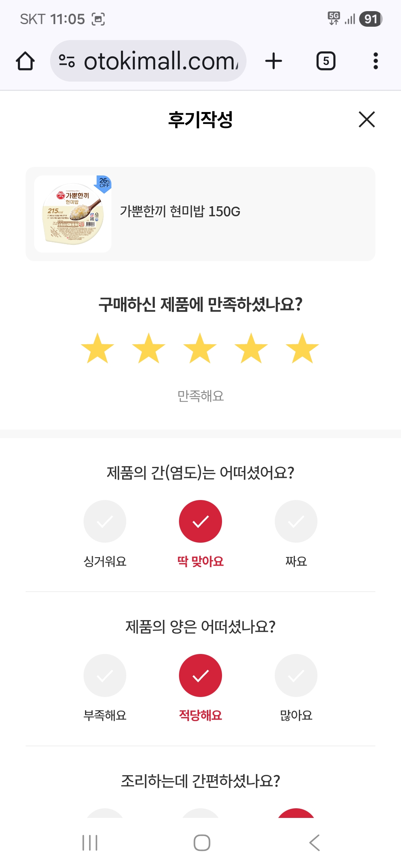
Task: Tap Android recent apps navigation button
Action: pyautogui.click(x=90, y=843)
